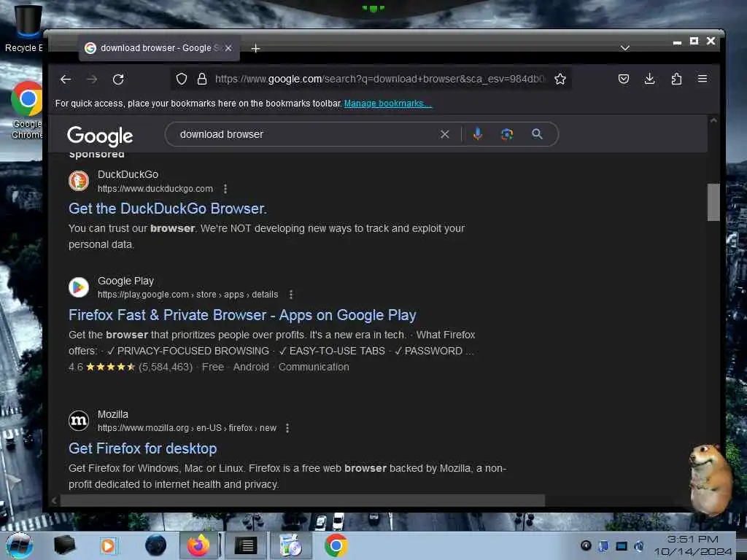
Task: Open 'Firefox Fast & Private Browser' result
Action: coord(242,315)
